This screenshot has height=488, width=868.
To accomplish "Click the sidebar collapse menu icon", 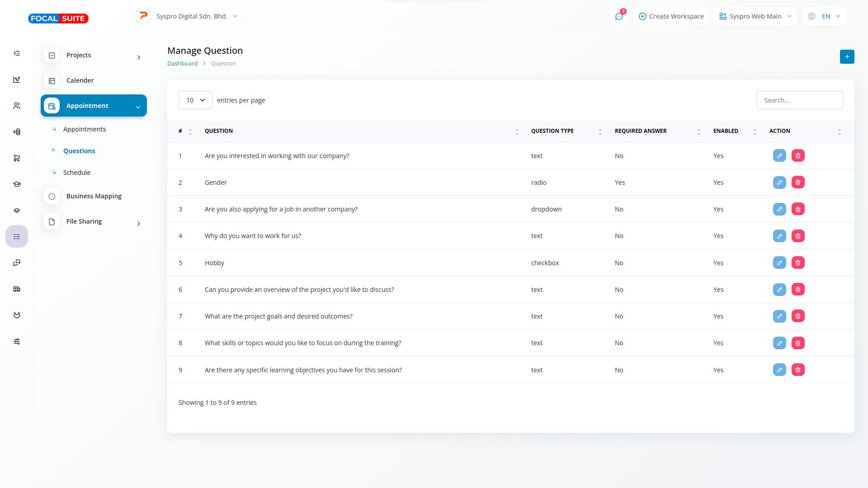I will tap(17, 53).
